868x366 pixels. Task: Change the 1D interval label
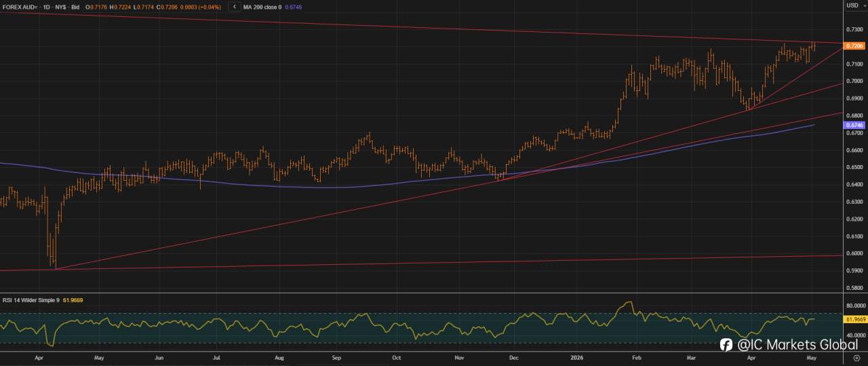47,6
